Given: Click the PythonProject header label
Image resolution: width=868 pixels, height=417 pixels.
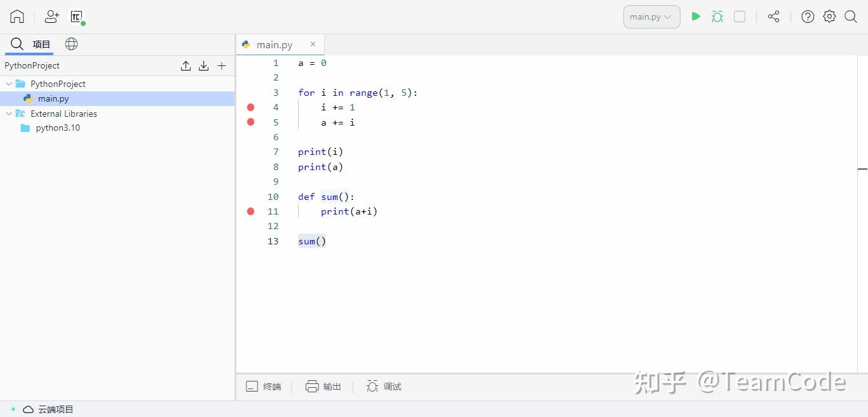Looking at the screenshot, I should click(x=32, y=65).
